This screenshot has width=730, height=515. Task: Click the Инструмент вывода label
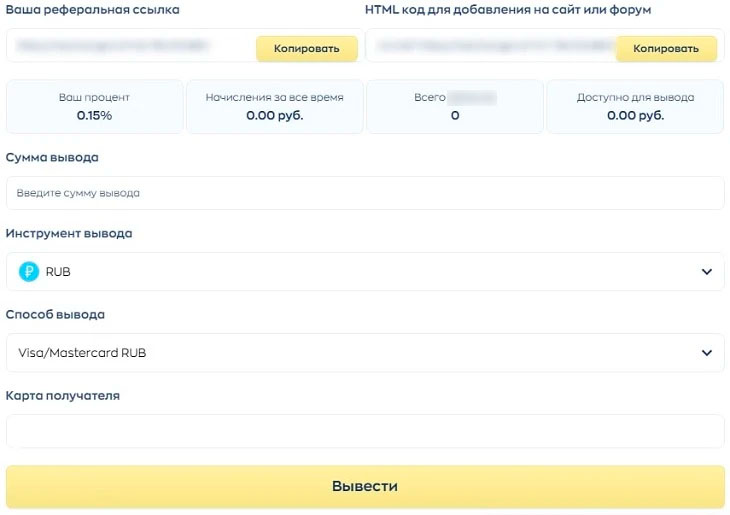(69, 233)
